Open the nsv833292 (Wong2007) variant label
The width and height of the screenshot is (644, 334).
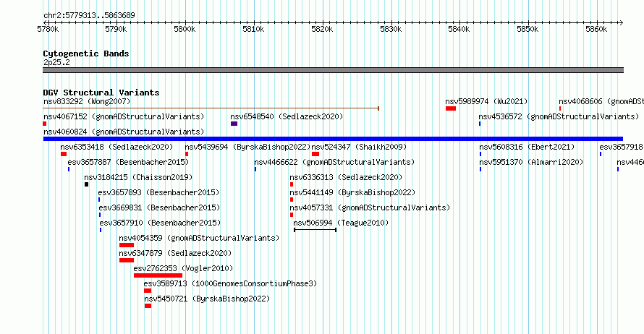click(x=87, y=101)
